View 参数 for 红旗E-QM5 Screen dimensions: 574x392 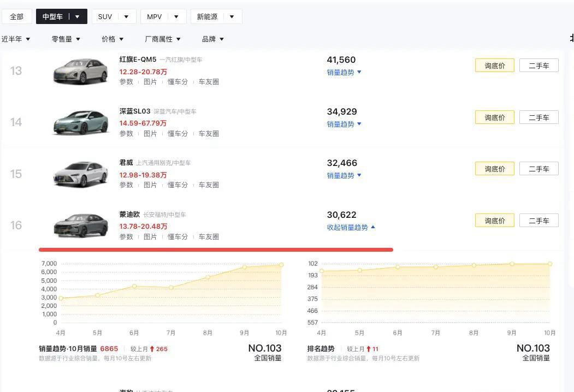pyautogui.click(x=126, y=81)
